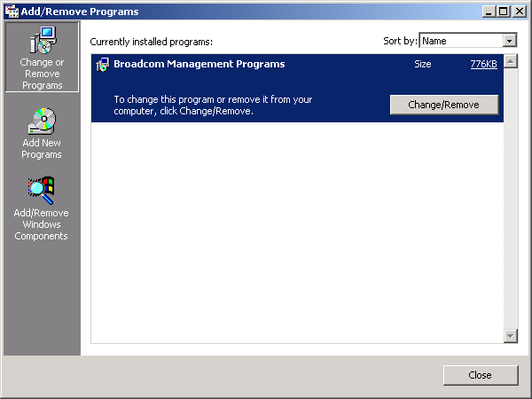
Task: Minimize the Add/Remove Programs window
Action: tap(489, 11)
